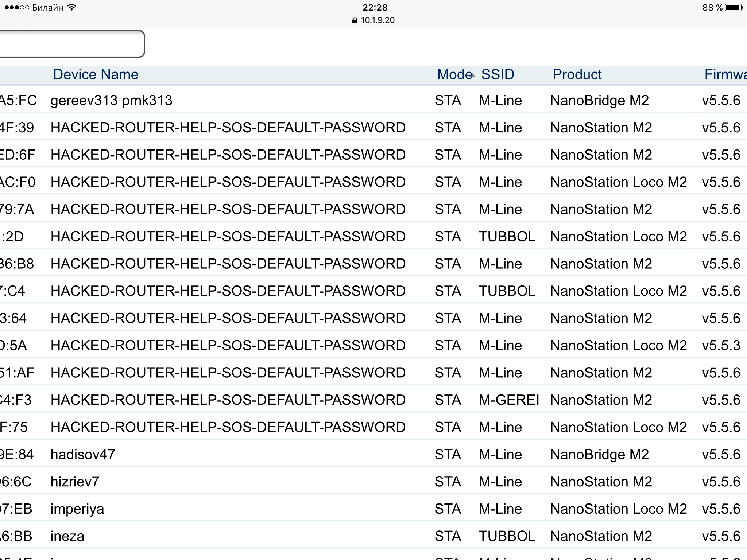The image size is (747, 560).
Task: Sort table by Device Name column
Action: pyautogui.click(x=96, y=74)
